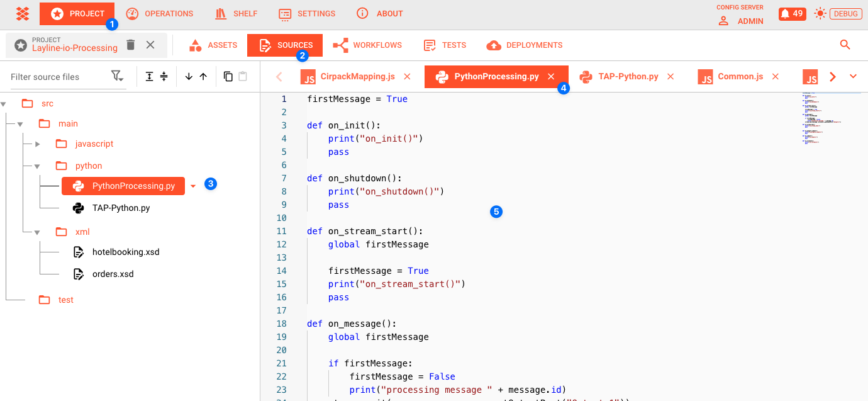Viewport: 868px width, 401px height.
Task: Open the ADMIN user account icon
Action: [722, 20]
